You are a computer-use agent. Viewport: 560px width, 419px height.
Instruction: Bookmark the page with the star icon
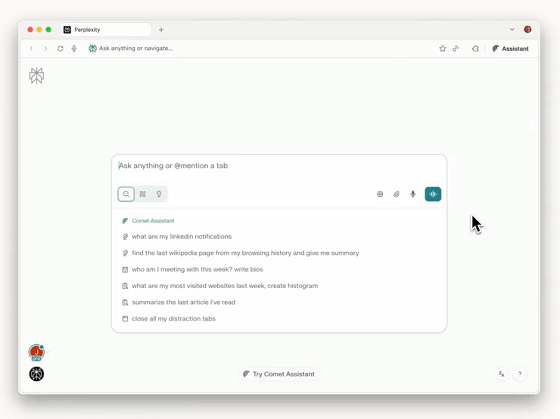click(x=442, y=49)
